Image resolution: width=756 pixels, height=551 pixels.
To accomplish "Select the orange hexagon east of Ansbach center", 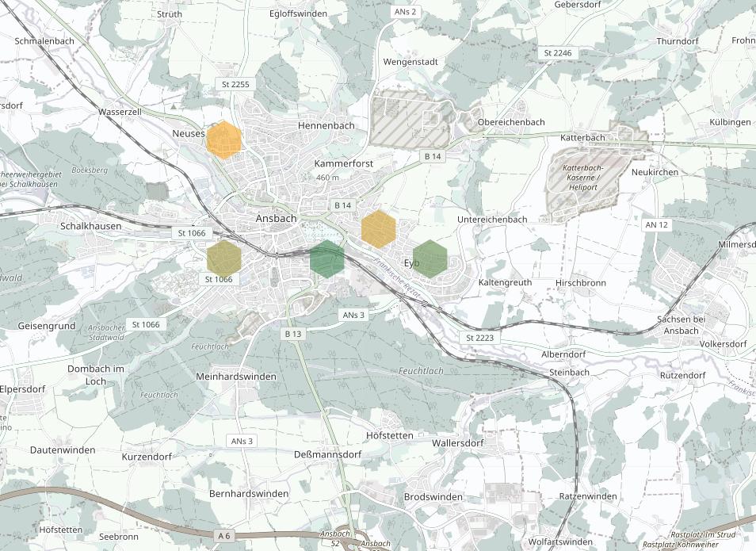I will (x=379, y=228).
